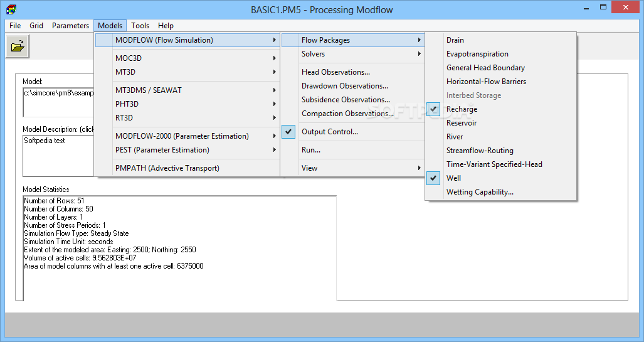Expand the PHT3D submenu
The image size is (644, 342).
coord(187,104)
